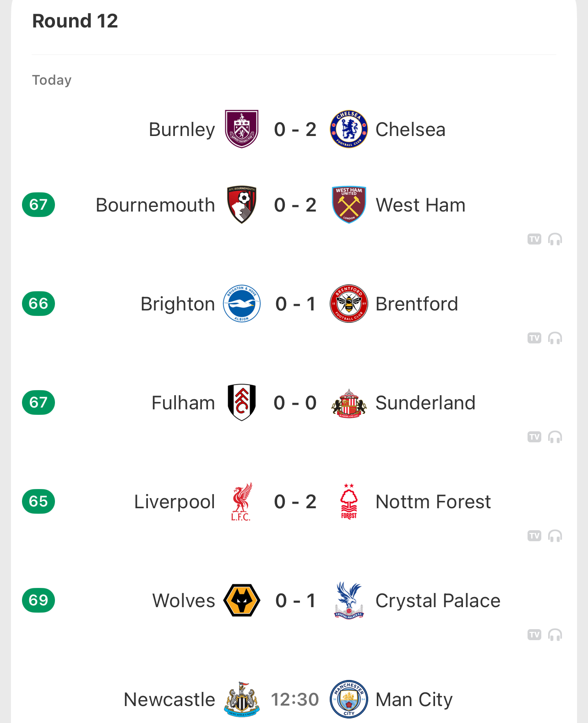The width and height of the screenshot is (588, 723).
Task: Open the Burnley 0 - 2 Chelsea score
Action: [x=295, y=130]
